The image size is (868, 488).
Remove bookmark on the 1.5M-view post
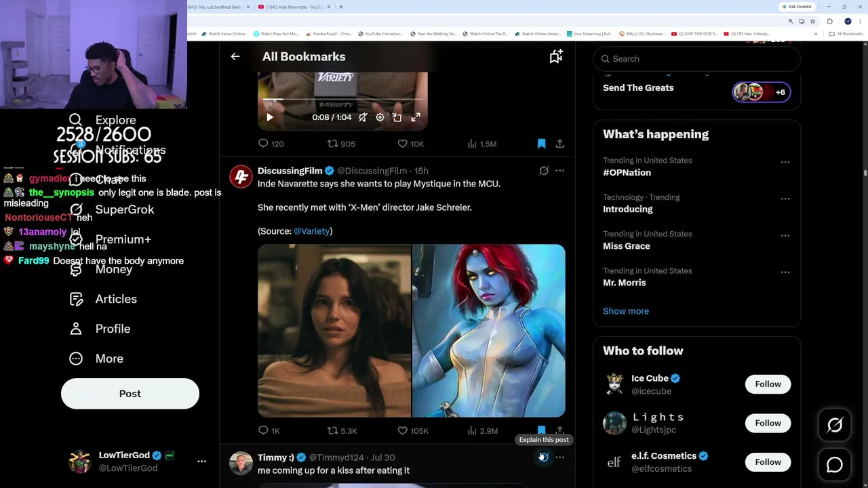click(541, 144)
